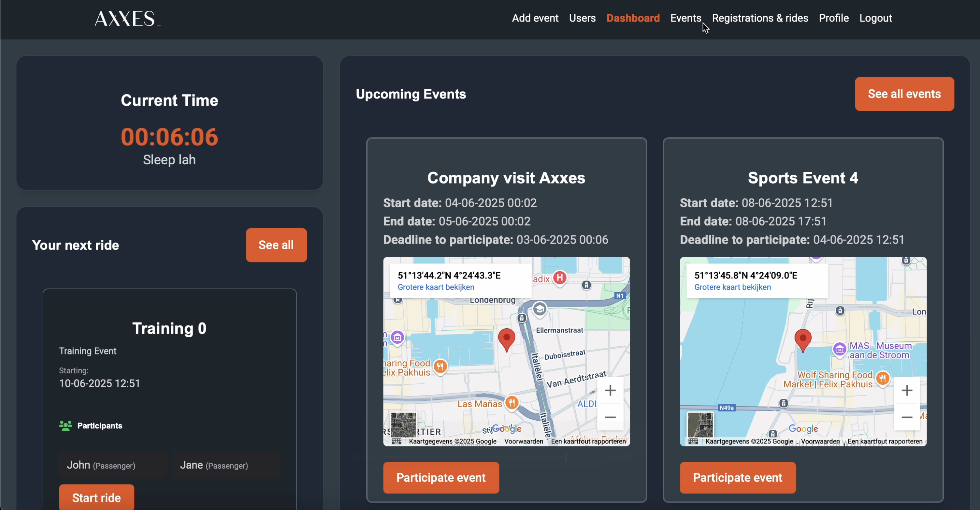Switch Company visit Axxes map to satellite thumbnail
The width and height of the screenshot is (980, 510).
click(x=403, y=424)
